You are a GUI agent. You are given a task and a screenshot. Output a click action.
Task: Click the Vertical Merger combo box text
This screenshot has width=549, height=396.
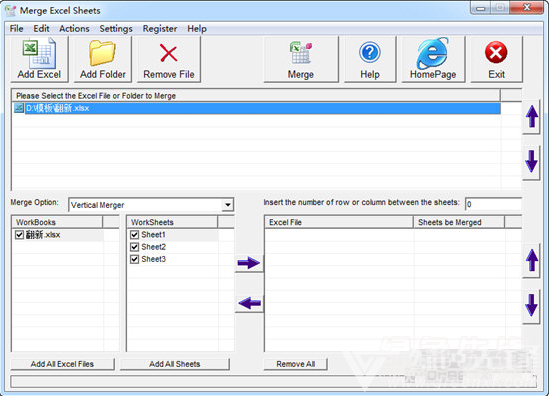(97, 205)
